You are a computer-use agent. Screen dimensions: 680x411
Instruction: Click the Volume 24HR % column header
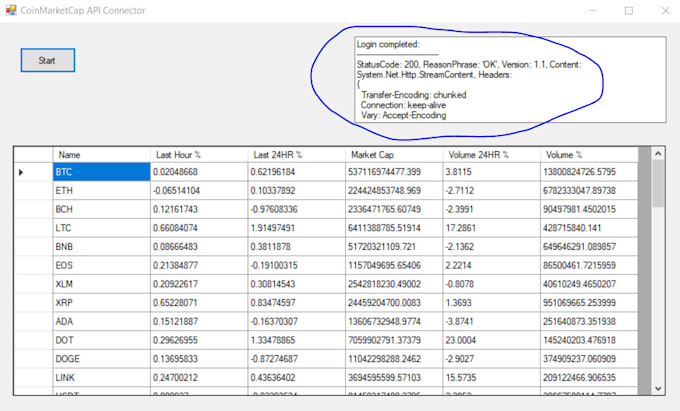[490, 155]
